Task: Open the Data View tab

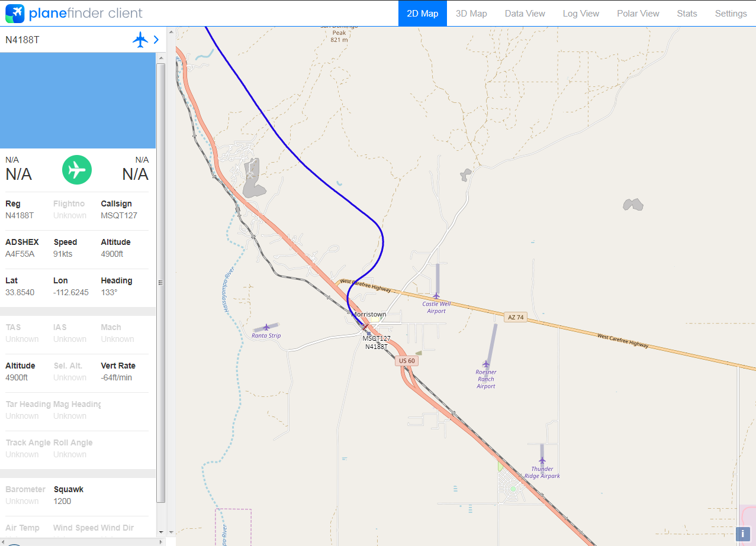Action: (525, 13)
